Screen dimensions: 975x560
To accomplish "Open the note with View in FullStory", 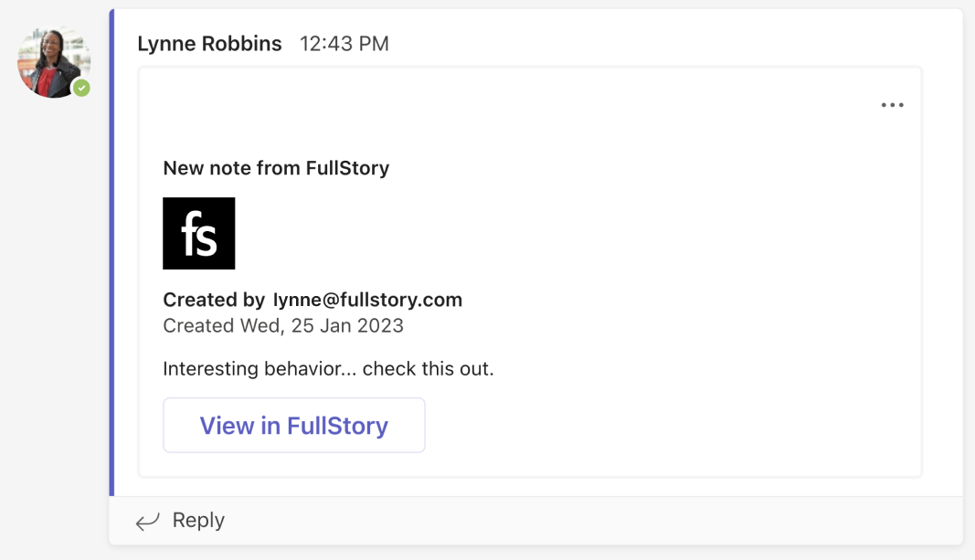I will [294, 425].
